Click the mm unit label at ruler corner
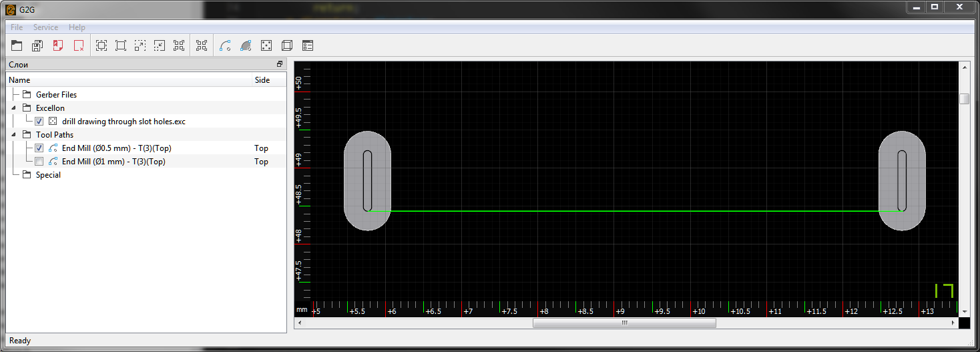The height and width of the screenshot is (352, 980). 302,311
